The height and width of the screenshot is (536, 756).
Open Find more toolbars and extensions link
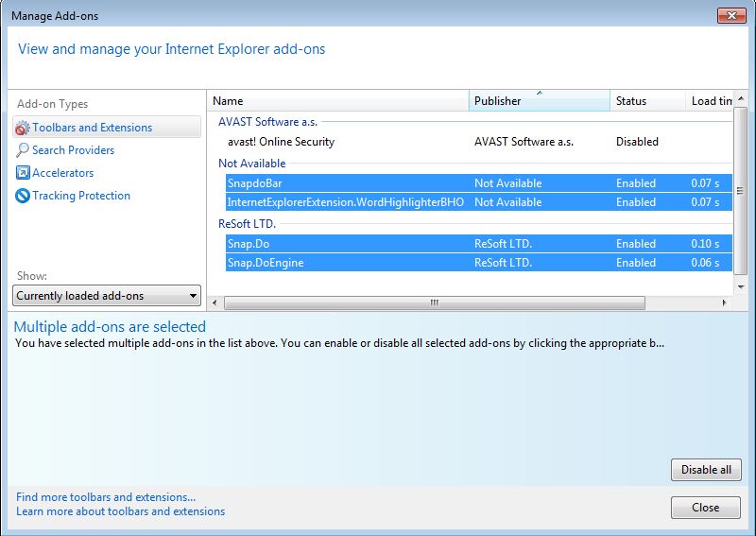pyautogui.click(x=106, y=497)
